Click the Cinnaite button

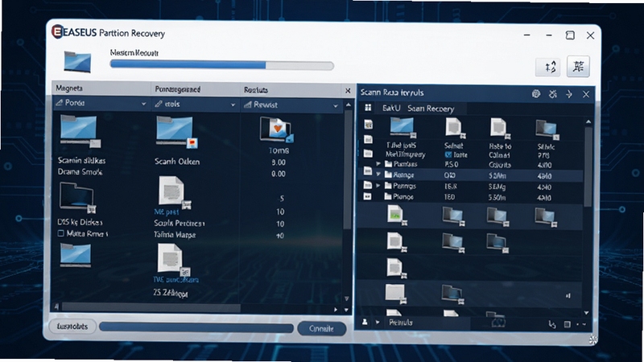point(321,328)
